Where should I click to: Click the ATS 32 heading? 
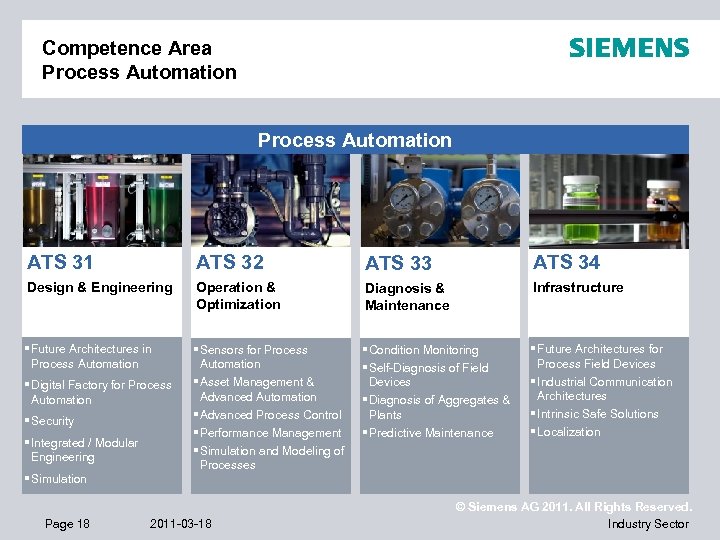point(230,262)
